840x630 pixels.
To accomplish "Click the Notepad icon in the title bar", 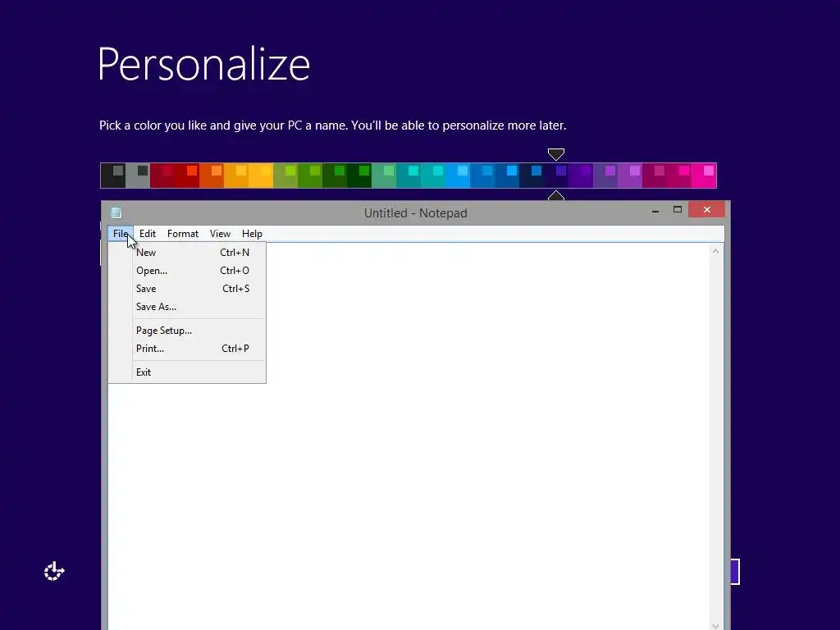I will [x=116, y=212].
